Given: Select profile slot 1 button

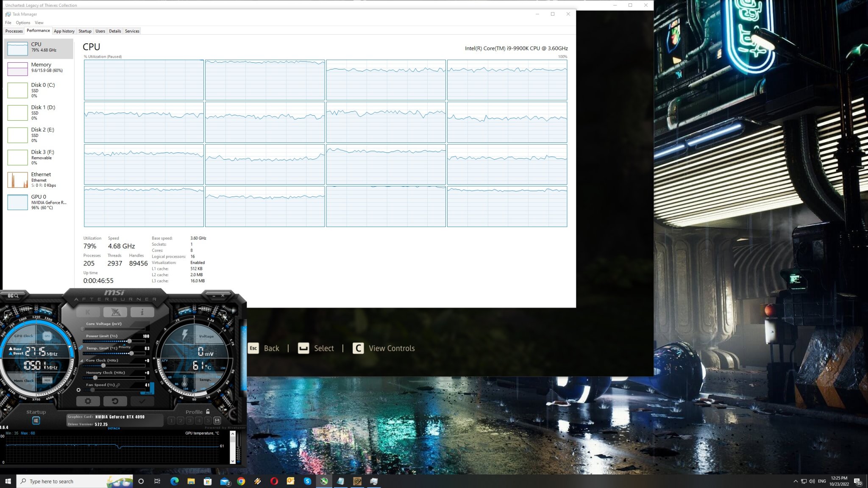Looking at the screenshot, I should click(x=171, y=421).
